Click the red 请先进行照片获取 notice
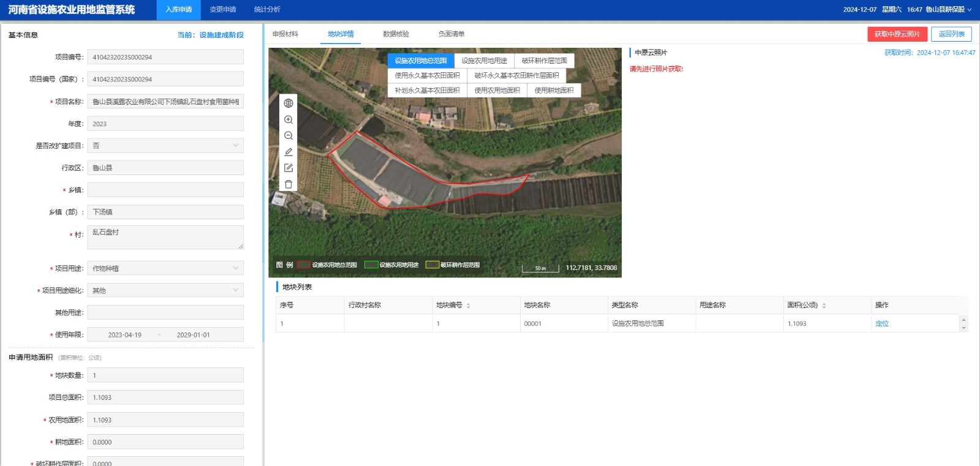 click(x=657, y=69)
